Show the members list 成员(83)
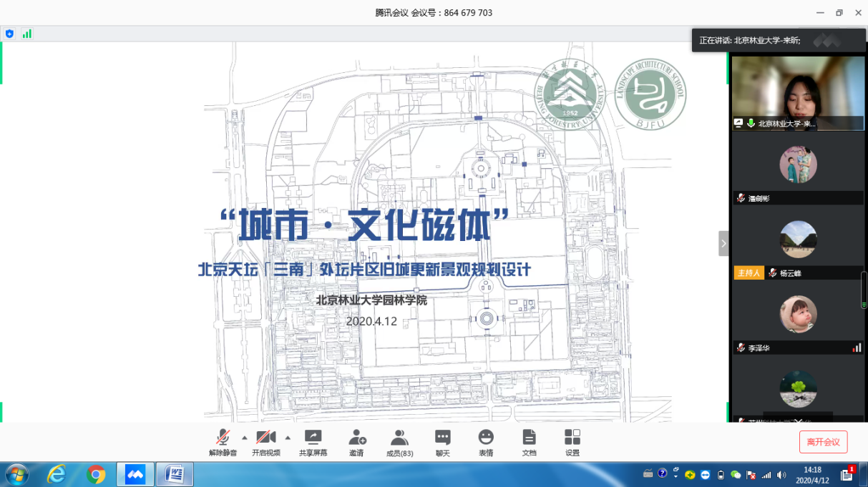This screenshot has height=487, width=868. [399, 441]
